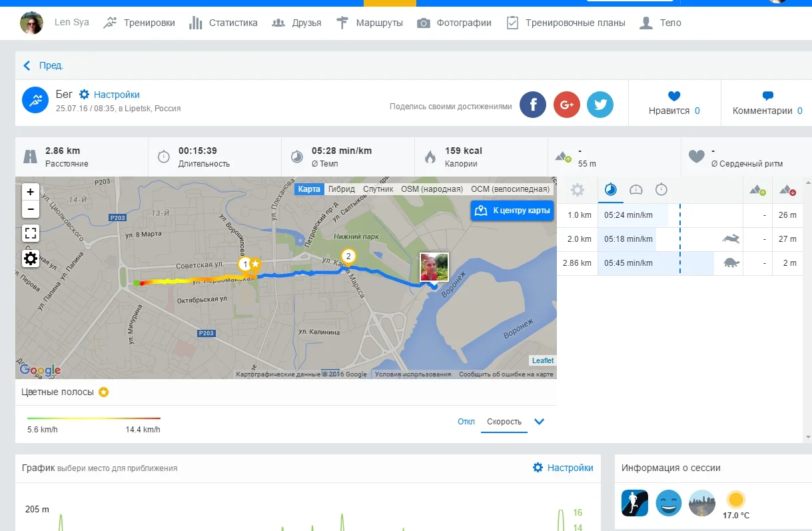Viewport: 812px width, 531px height.
Task: Select Скорость color band mode
Action: tap(504, 422)
